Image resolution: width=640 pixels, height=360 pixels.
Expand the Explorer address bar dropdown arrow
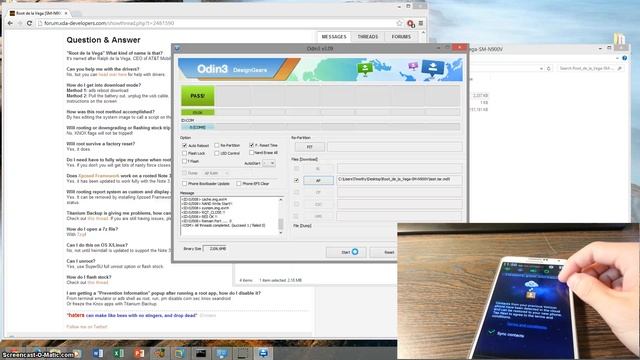tap(541, 69)
